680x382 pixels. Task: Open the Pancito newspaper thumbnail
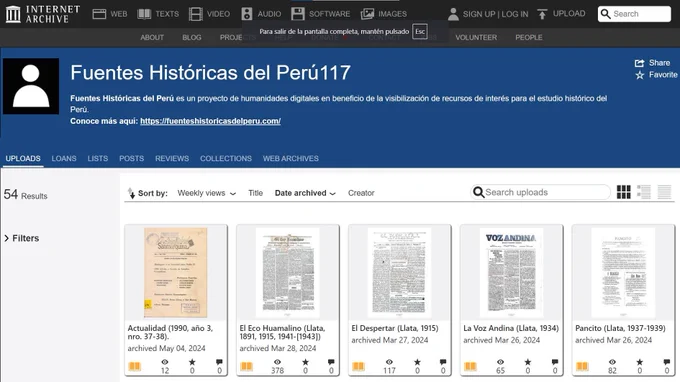click(x=623, y=272)
